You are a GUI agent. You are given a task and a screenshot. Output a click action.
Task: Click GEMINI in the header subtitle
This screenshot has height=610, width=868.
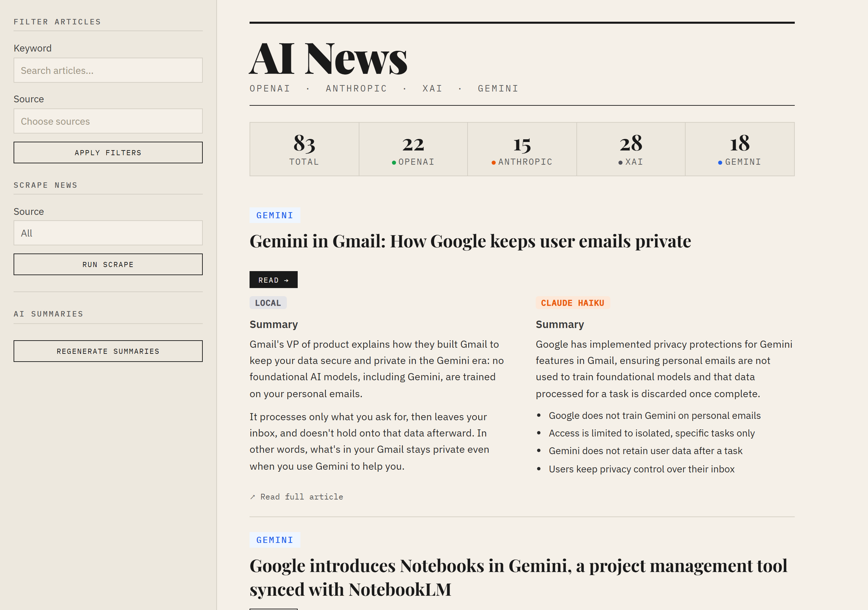click(498, 88)
